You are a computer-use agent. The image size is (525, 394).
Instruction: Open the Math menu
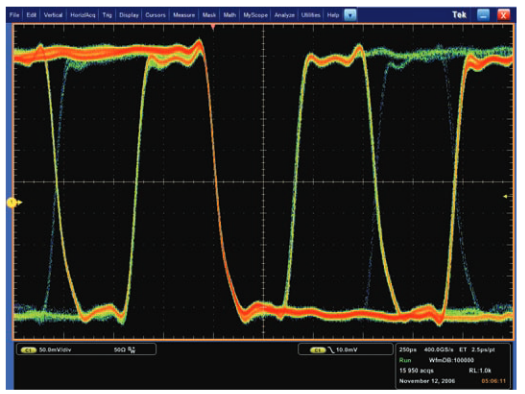[x=229, y=15]
